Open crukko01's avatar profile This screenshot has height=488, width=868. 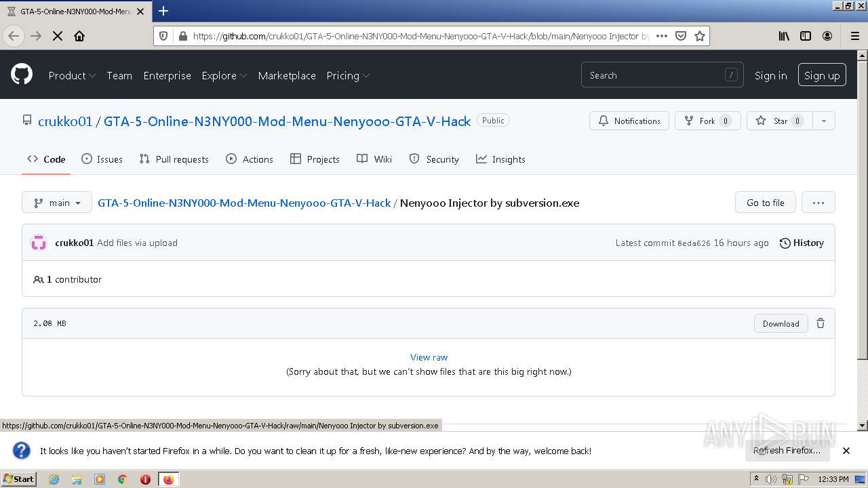tap(39, 243)
